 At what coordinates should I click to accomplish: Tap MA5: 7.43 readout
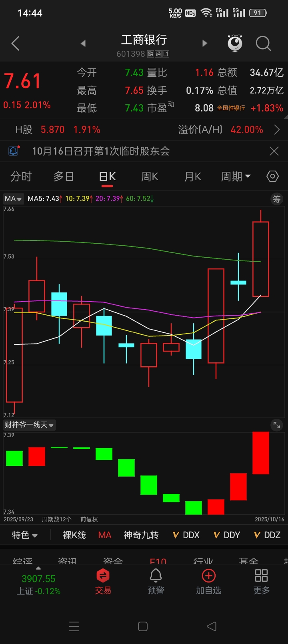[x=45, y=199]
